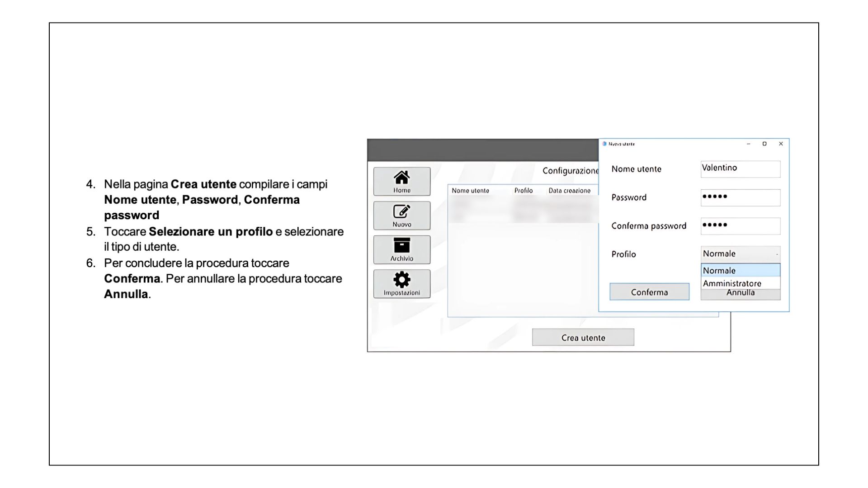Sort by Data creazione column header
Viewport: 868px width, 488px height.
pyautogui.click(x=569, y=191)
